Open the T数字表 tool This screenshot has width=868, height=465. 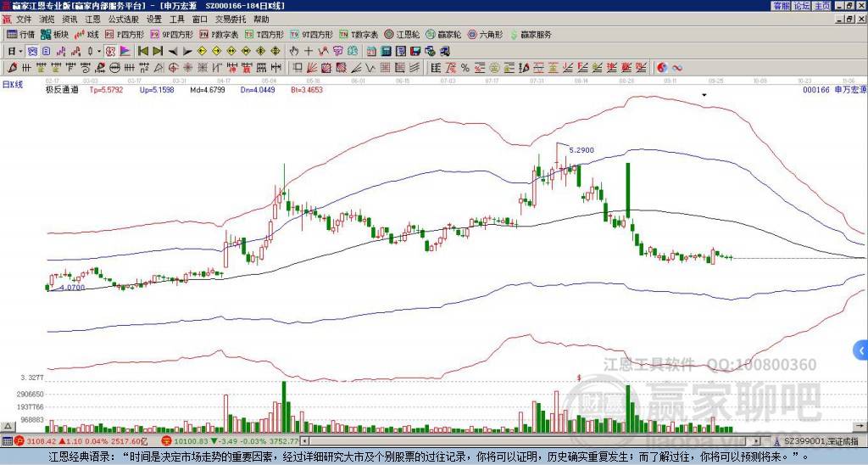[359, 34]
